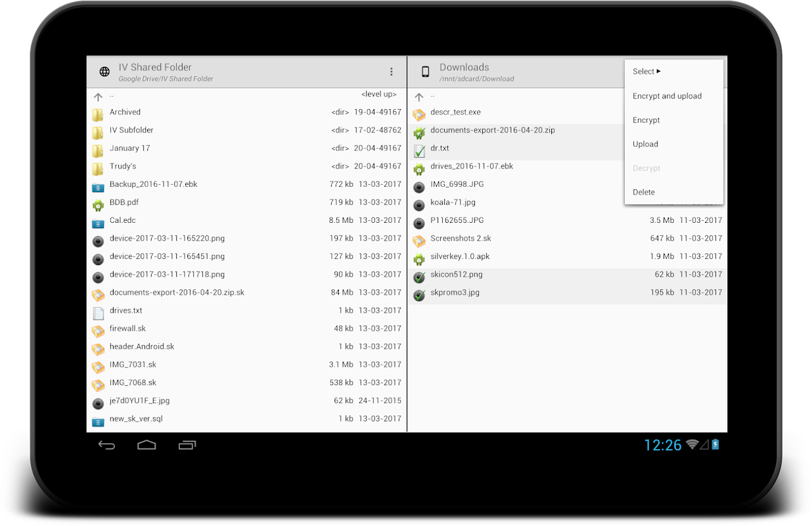This screenshot has height=526, width=812.
Task: Click the silverkey.1.0.apk android icon
Action: (419, 259)
